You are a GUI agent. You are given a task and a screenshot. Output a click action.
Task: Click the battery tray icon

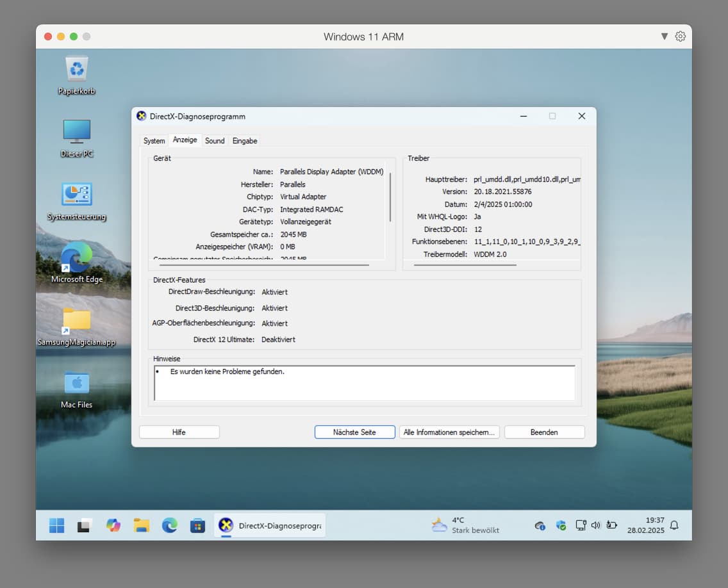tap(612, 525)
